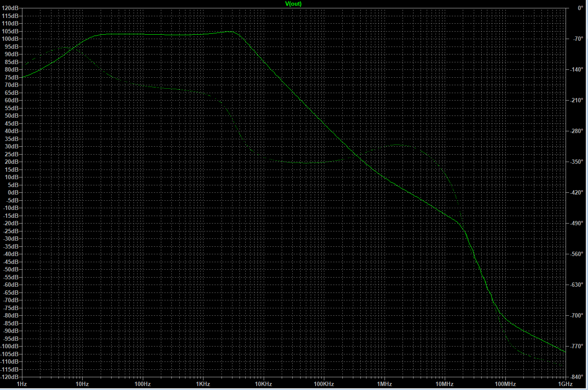Click the 10MHz frequency axis label
588x390 pixels.
coord(445,384)
